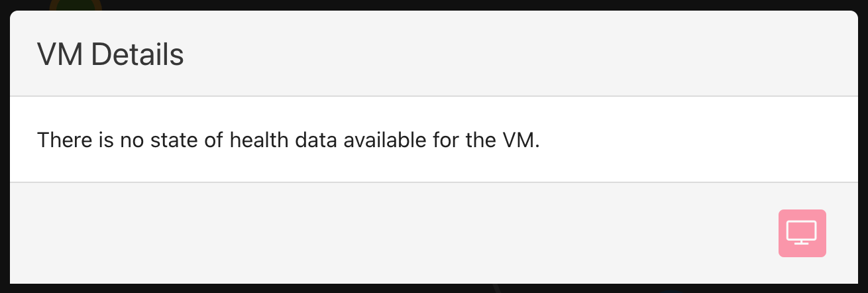Click the word "There" starting the message
The height and width of the screenshot is (293, 868).
62,141
